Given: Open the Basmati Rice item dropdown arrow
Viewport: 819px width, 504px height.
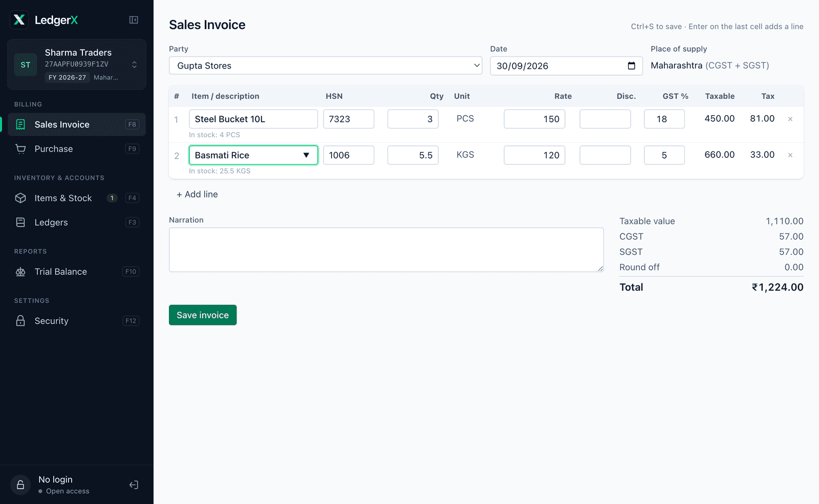Looking at the screenshot, I should click(x=306, y=155).
